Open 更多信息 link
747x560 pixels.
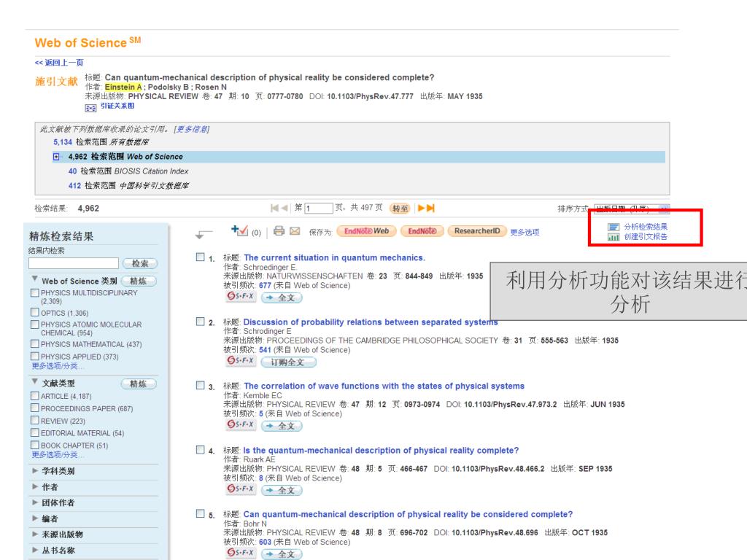tap(192, 129)
